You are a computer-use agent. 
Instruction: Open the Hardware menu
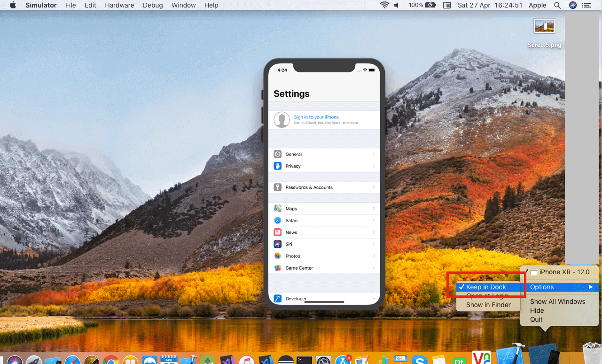pos(119,5)
